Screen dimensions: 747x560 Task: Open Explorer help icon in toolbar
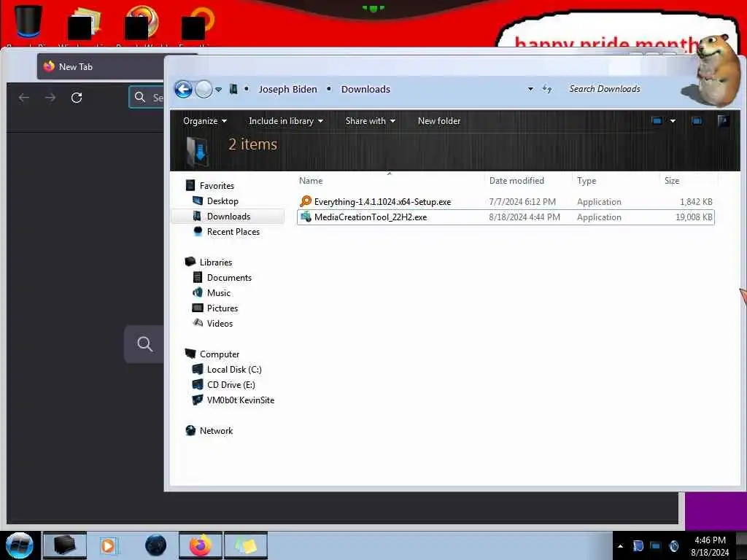pyautogui.click(x=723, y=121)
